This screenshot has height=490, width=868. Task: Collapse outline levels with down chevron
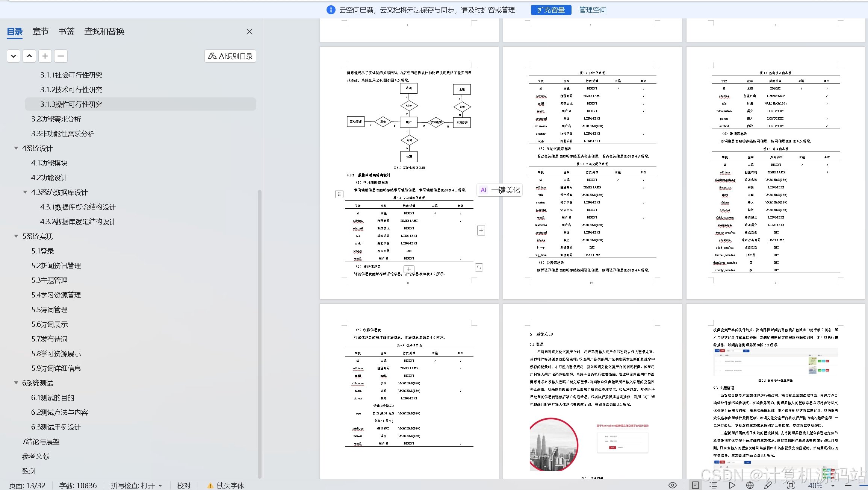(14, 56)
